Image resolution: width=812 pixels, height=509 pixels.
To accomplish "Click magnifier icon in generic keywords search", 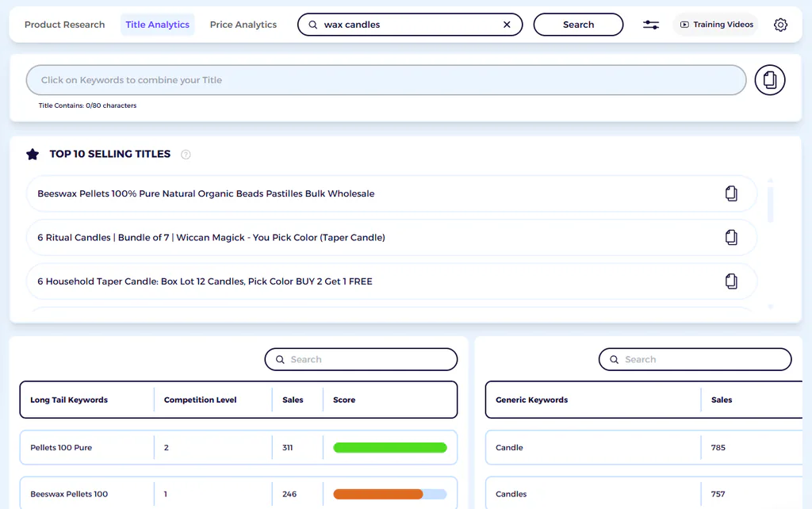I will click(x=614, y=359).
